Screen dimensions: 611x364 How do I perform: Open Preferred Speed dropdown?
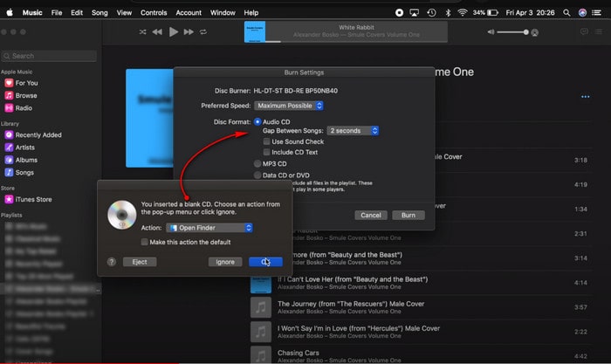[289, 106]
